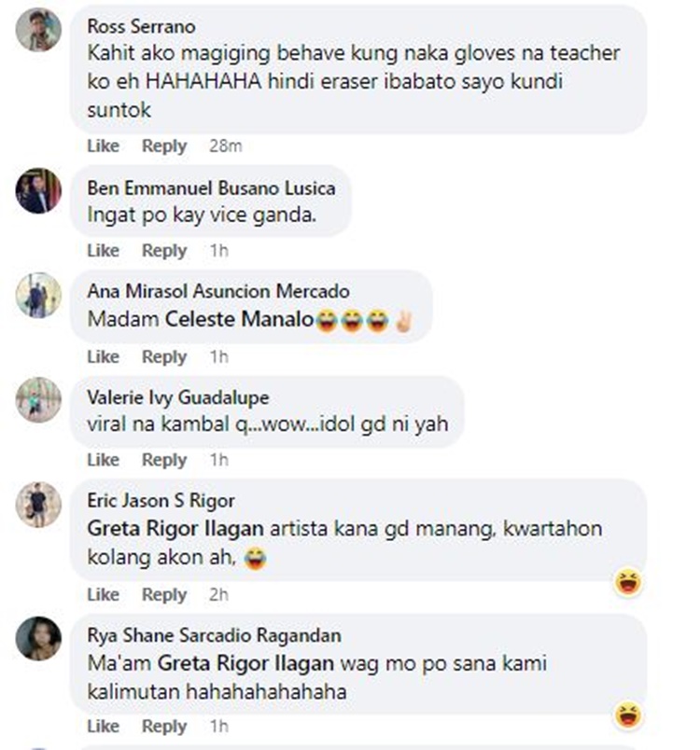
Task: Open Eric Jason S Rigor's avatar
Action: pos(38,505)
